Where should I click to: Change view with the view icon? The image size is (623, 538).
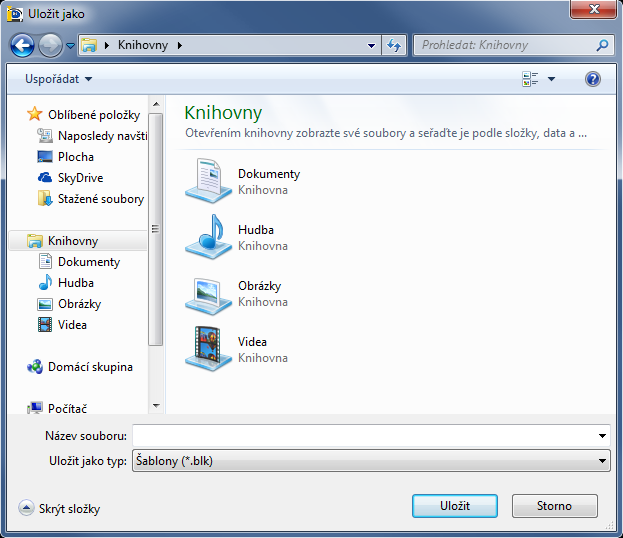point(530,79)
